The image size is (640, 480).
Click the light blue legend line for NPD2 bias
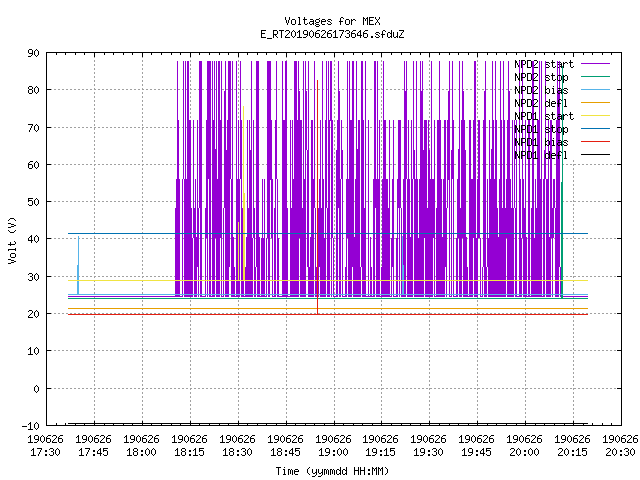[596, 89]
